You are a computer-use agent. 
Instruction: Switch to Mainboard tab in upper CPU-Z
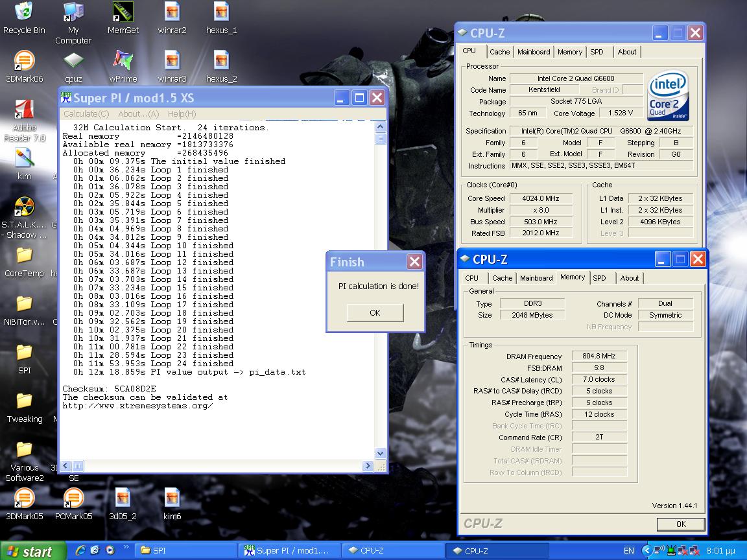[x=534, y=52]
